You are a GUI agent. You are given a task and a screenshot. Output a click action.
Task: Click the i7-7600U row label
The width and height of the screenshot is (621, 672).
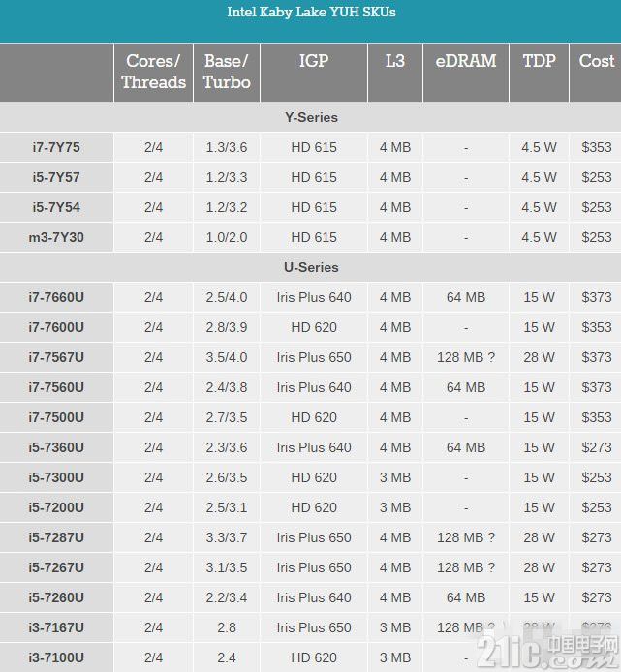click(56, 327)
